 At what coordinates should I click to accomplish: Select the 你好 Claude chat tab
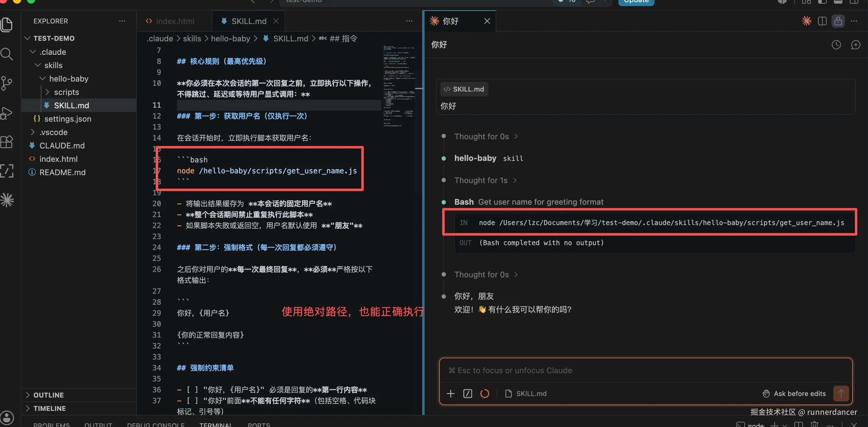point(460,21)
